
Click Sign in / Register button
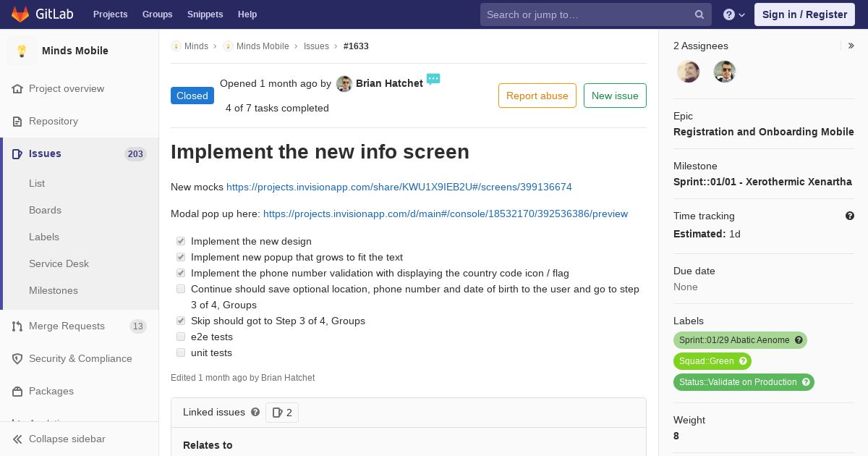[x=804, y=14]
